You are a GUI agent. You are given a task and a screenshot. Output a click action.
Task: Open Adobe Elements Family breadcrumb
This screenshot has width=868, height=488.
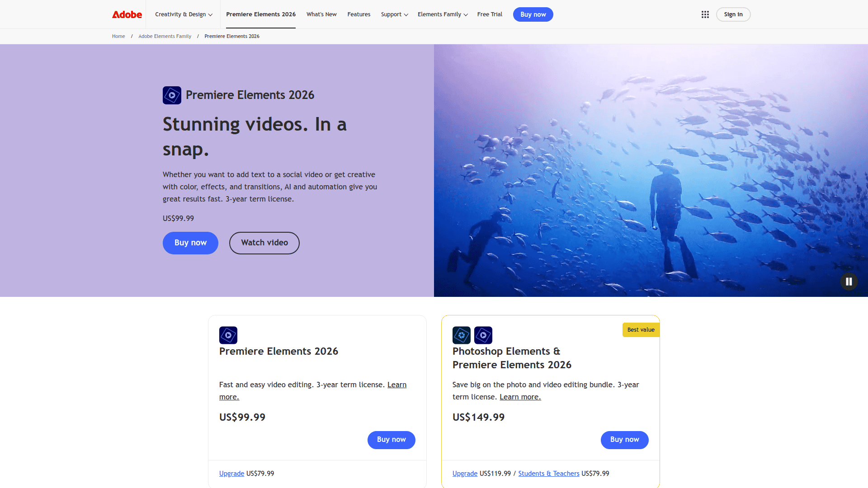pyautogui.click(x=165, y=36)
